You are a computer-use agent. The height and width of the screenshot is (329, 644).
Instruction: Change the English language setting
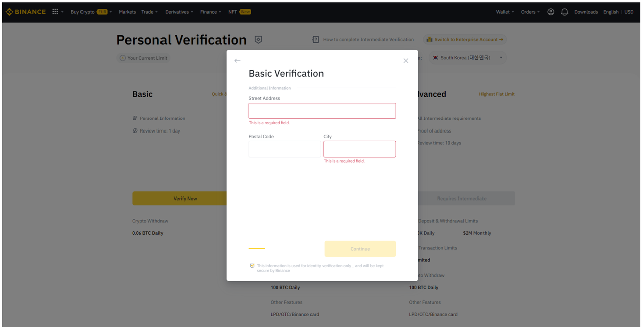(x=611, y=12)
